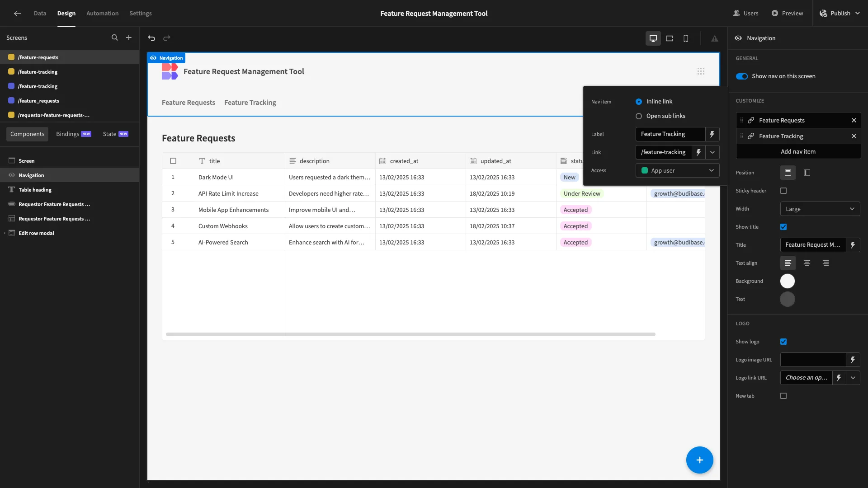Switch to tablet preview mode
868x488 pixels.
670,38
